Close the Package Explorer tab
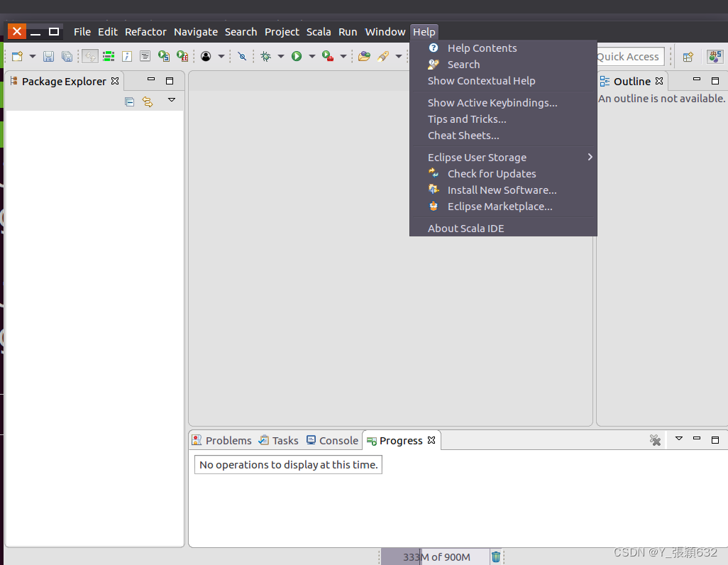Viewport: 728px width, 565px height. coord(115,81)
